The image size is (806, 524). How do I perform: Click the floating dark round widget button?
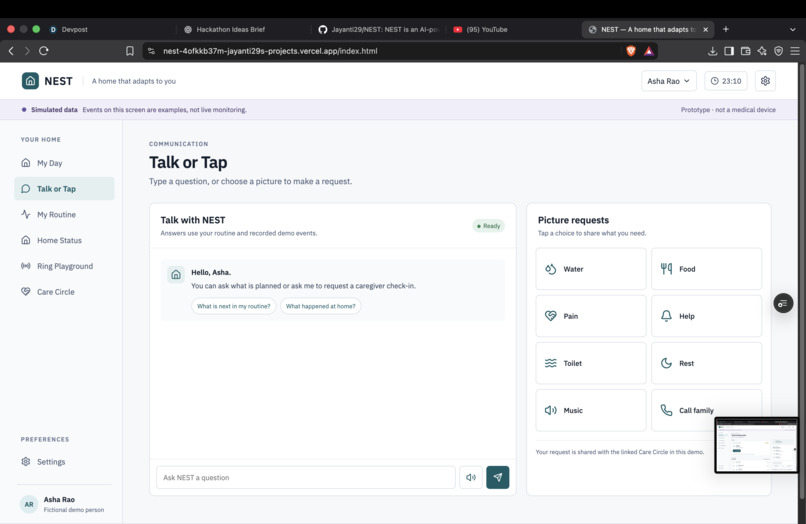783,303
